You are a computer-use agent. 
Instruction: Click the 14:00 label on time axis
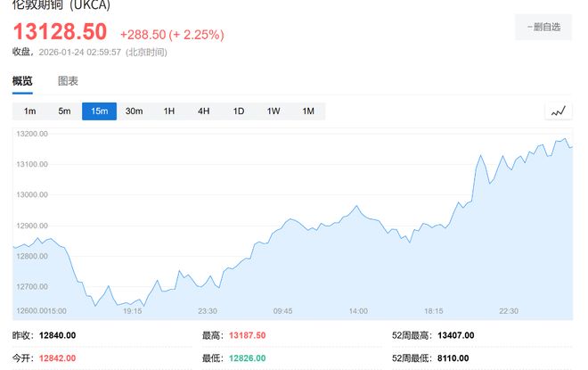pyautogui.click(x=358, y=311)
